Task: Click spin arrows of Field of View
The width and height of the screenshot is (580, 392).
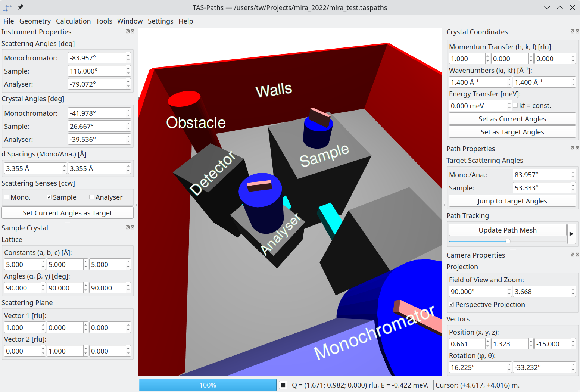Action: [x=509, y=292]
